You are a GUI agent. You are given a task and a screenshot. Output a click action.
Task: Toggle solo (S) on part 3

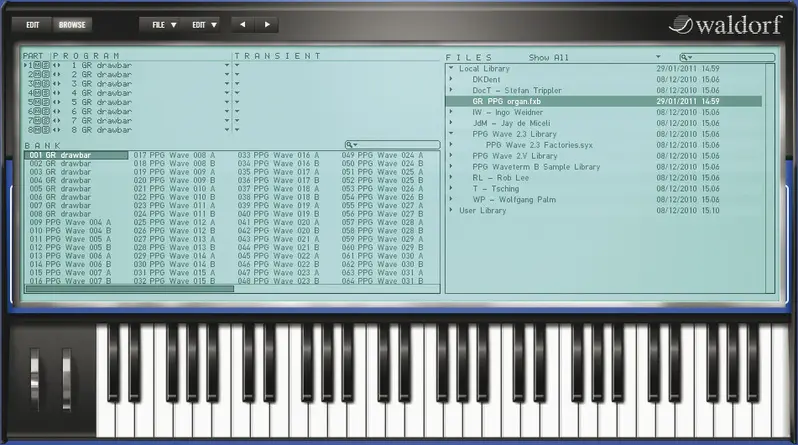pyautogui.click(x=45, y=84)
